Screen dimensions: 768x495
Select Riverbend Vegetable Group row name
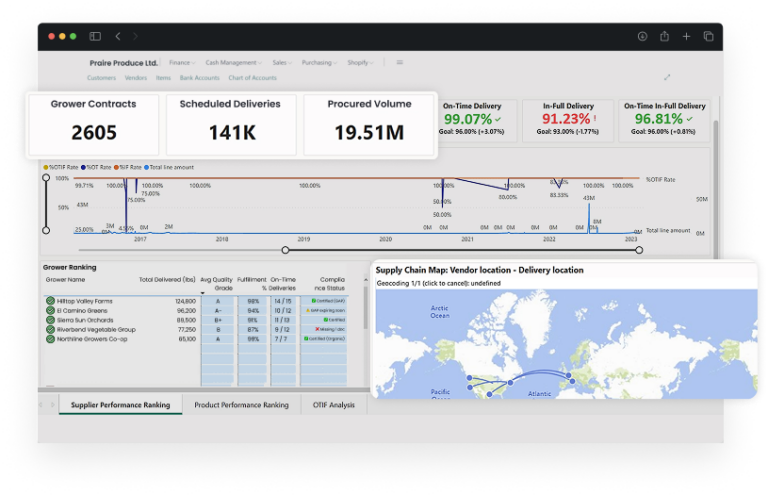click(96, 330)
